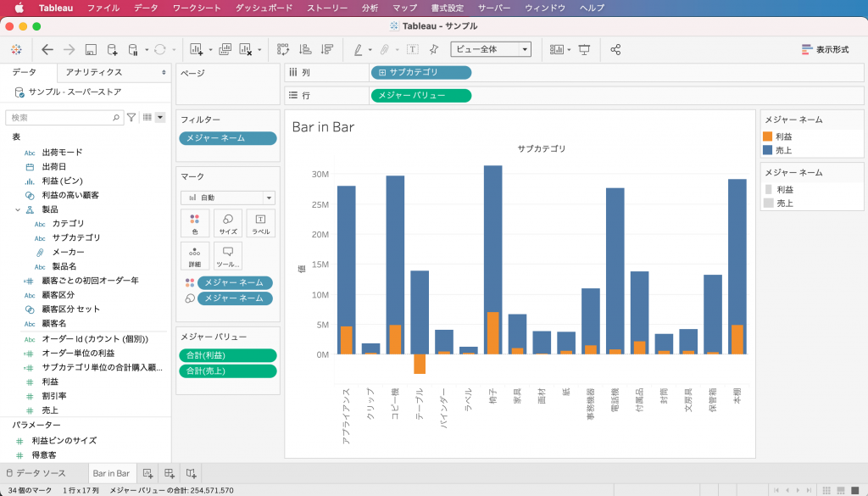
Task: Undo with the back arrow icon
Action: click(47, 50)
